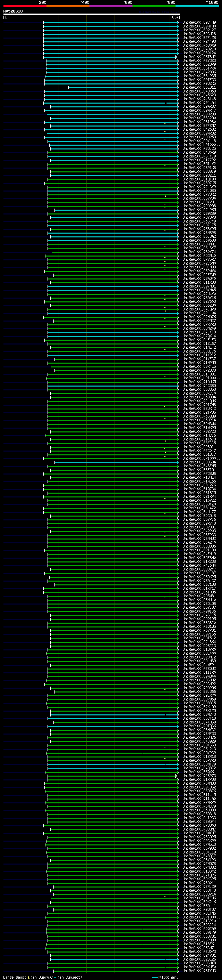Screen dimensions: 222x980
Task: Click the UniRef100_C4FJF3 label
Action: coord(199,340)
